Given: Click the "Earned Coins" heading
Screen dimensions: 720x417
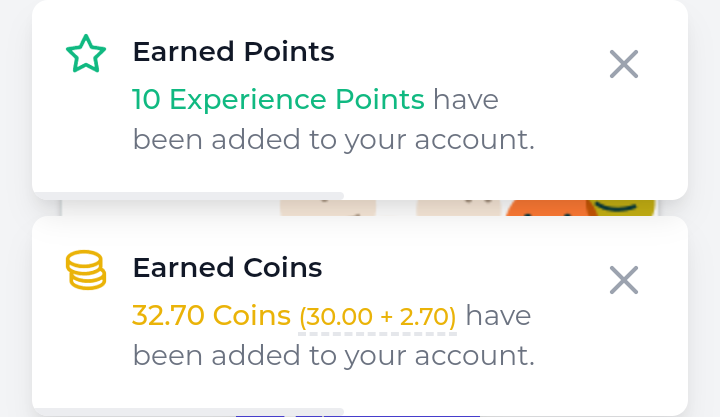Looking at the screenshot, I should point(227,268).
